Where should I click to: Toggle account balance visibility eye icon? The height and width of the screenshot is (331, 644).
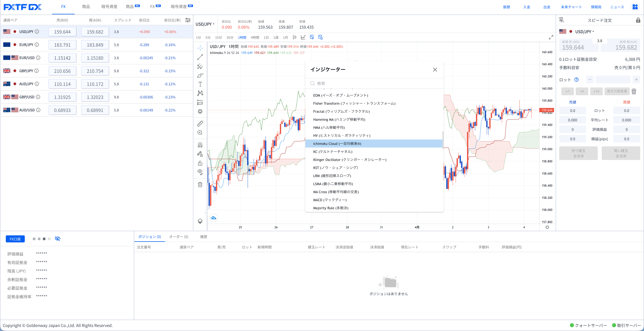57,239
